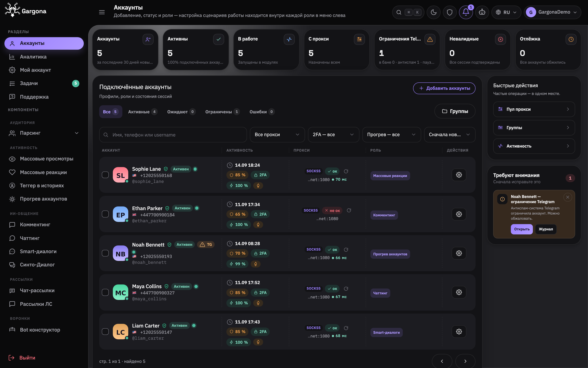Refresh proxy check for Ethan Parker
588x368 pixels.
pos(349,210)
